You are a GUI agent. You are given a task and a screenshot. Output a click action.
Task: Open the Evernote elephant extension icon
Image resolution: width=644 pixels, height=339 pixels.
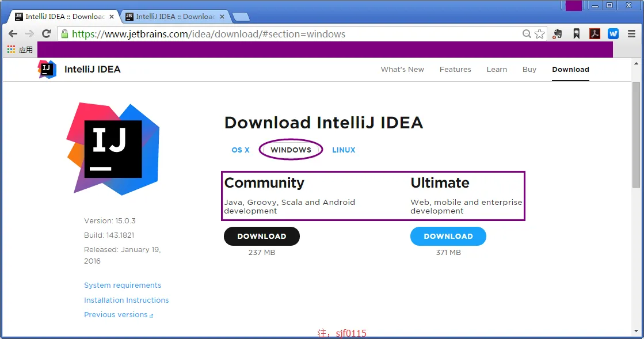point(557,34)
